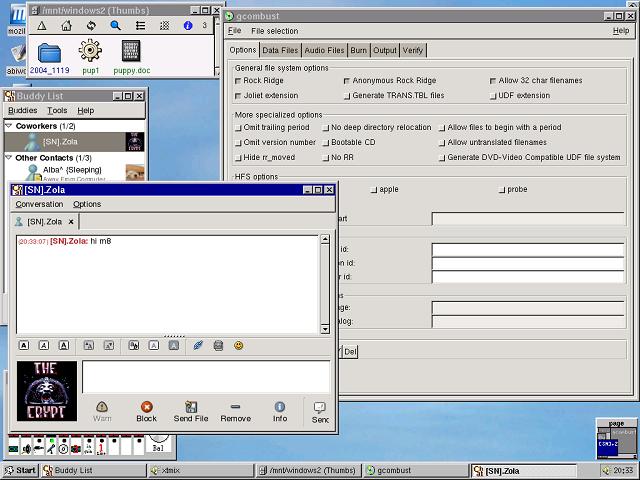Click the blue info icon in Thumbs toolbar

(188, 25)
